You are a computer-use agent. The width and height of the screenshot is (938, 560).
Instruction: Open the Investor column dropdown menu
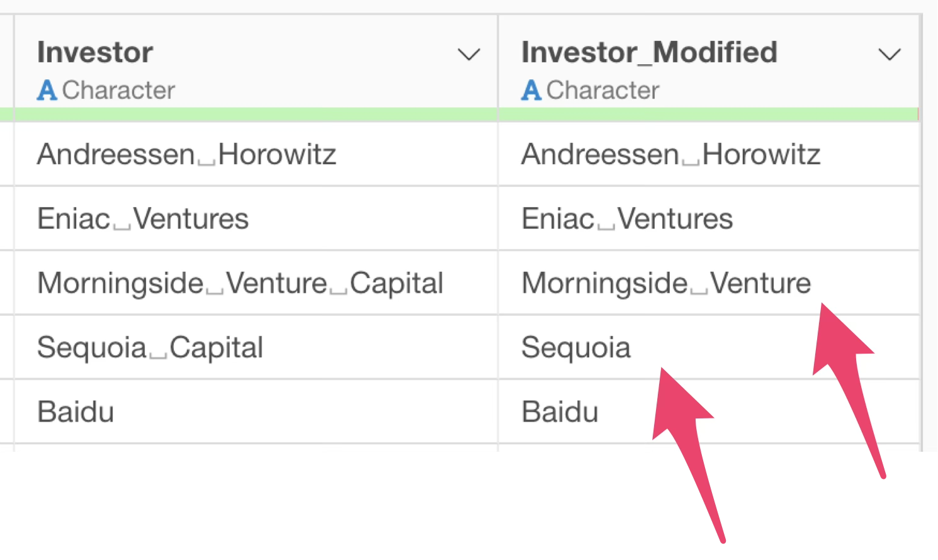click(468, 55)
